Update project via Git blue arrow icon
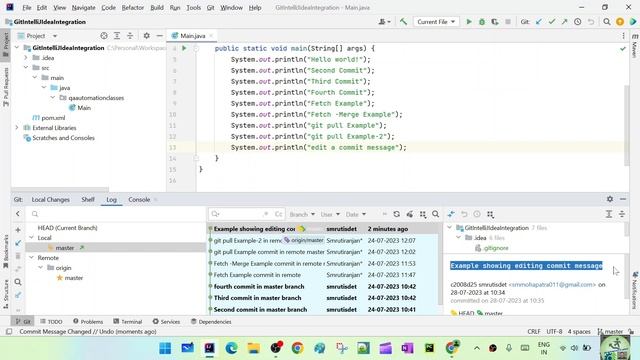 pos(539,22)
